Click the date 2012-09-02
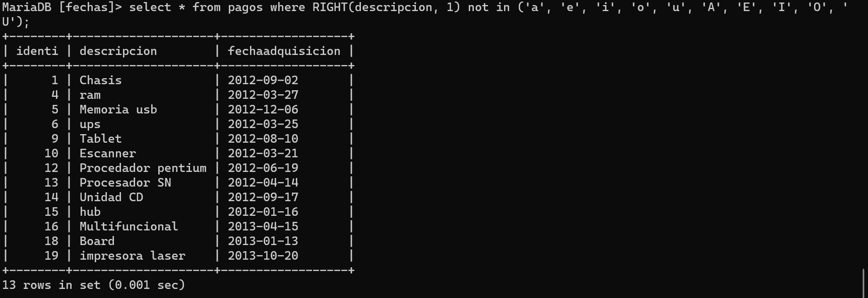868x298 pixels. 263,80
